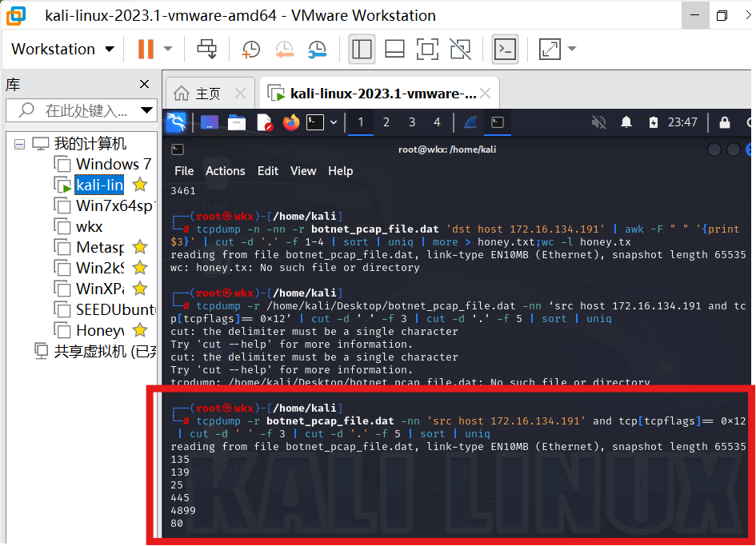The image size is (756, 546).
Task: Toggle favorite star for Metasp
Action: coord(140,247)
